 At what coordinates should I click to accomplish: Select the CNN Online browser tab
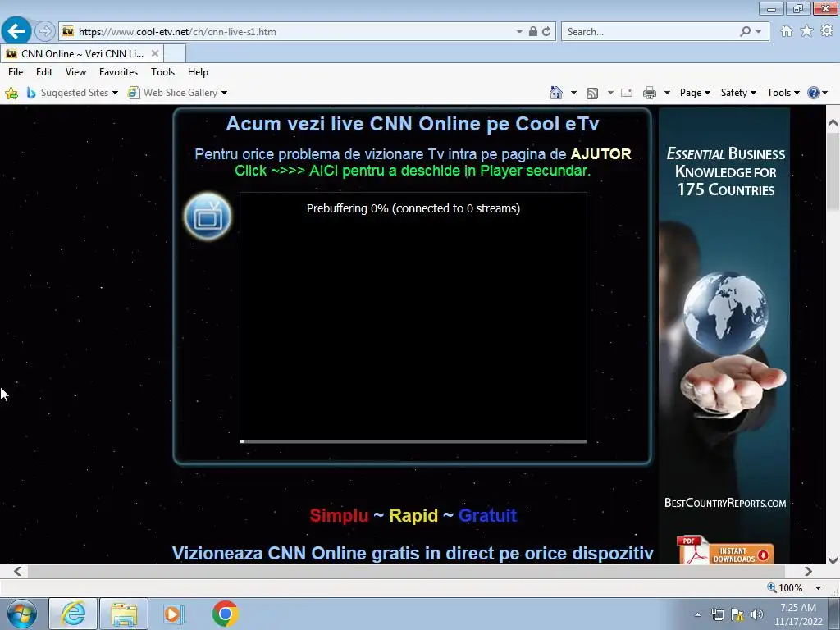click(82, 53)
